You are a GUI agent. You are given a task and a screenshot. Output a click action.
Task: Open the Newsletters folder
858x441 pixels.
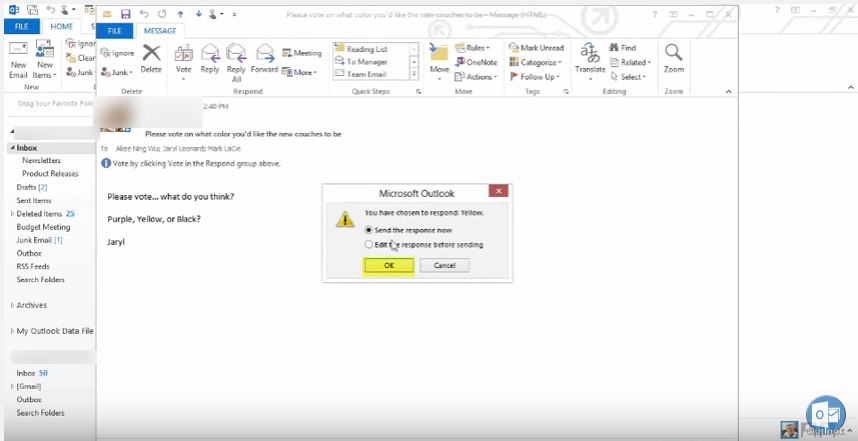[x=42, y=160]
